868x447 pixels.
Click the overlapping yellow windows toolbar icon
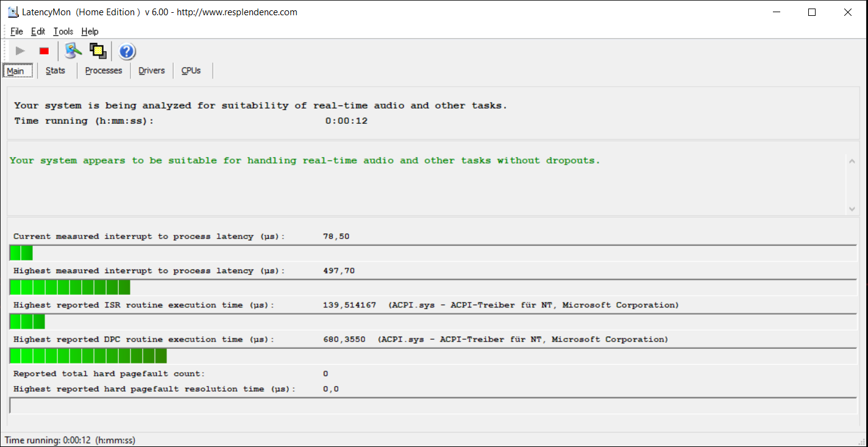(x=98, y=51)
